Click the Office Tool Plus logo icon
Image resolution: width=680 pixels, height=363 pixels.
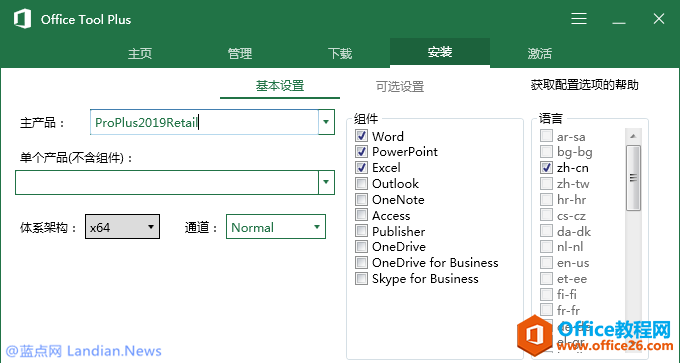pyautogui.click(x=22, y=19)
